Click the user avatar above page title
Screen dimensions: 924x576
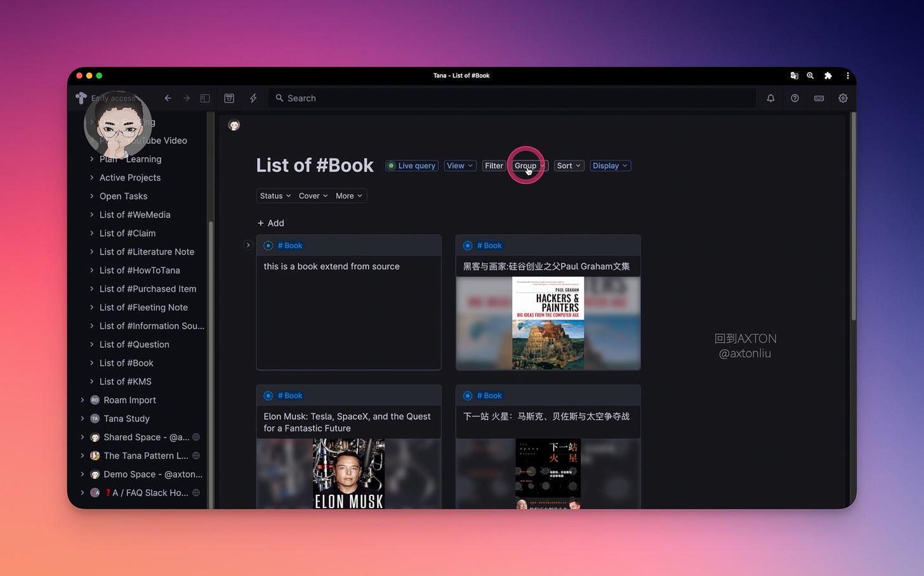(234, 125)
